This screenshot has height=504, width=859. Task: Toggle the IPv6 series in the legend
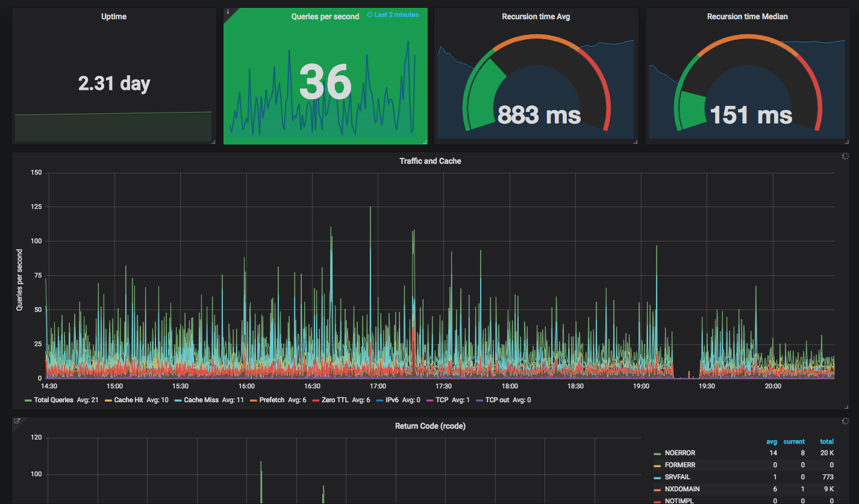coord(393,400)
